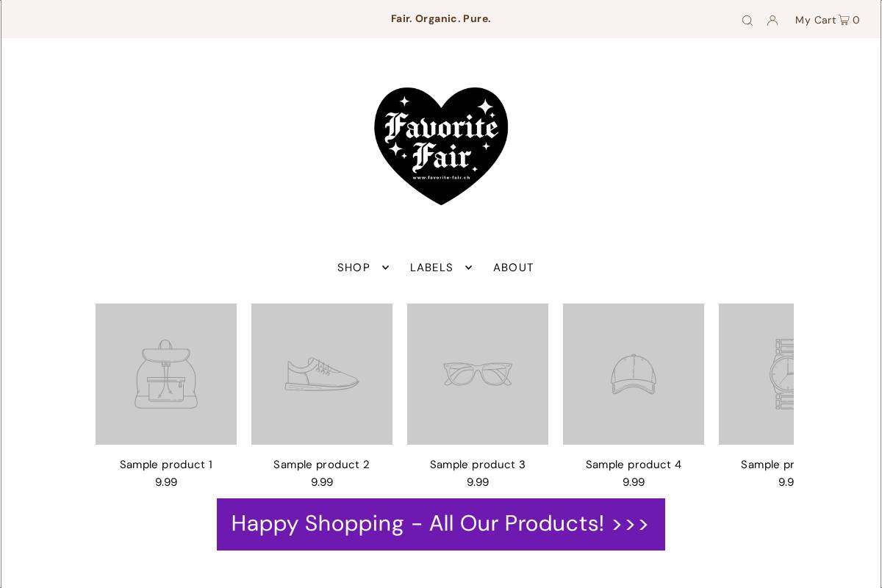Expand the SHOP dropdown menu

(x=354, y=268)
